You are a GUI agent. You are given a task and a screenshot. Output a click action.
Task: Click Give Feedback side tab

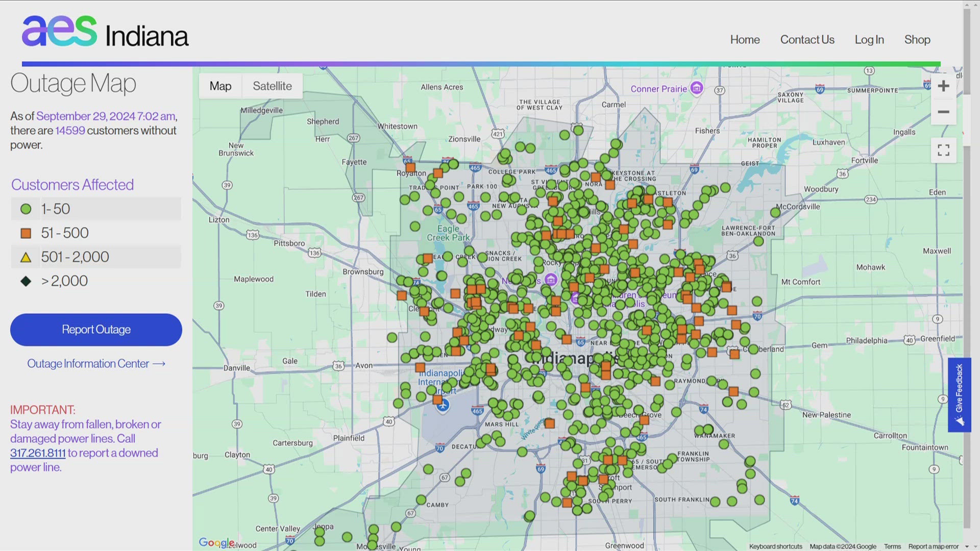pos(959,395)
